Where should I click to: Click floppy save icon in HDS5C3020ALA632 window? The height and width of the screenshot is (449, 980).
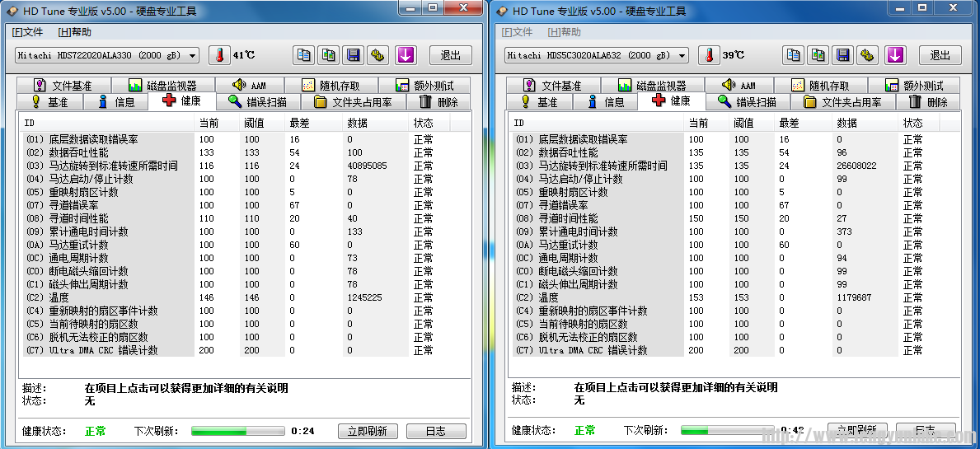(x=843, y=55)
